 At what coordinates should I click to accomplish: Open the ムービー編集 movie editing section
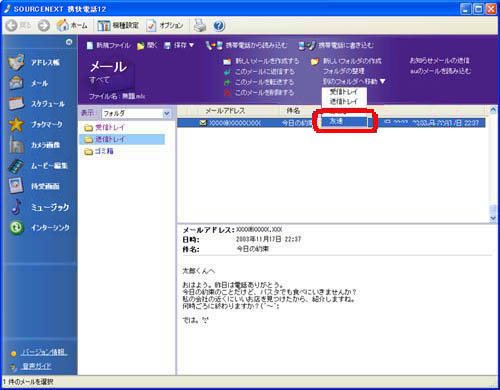38,166
